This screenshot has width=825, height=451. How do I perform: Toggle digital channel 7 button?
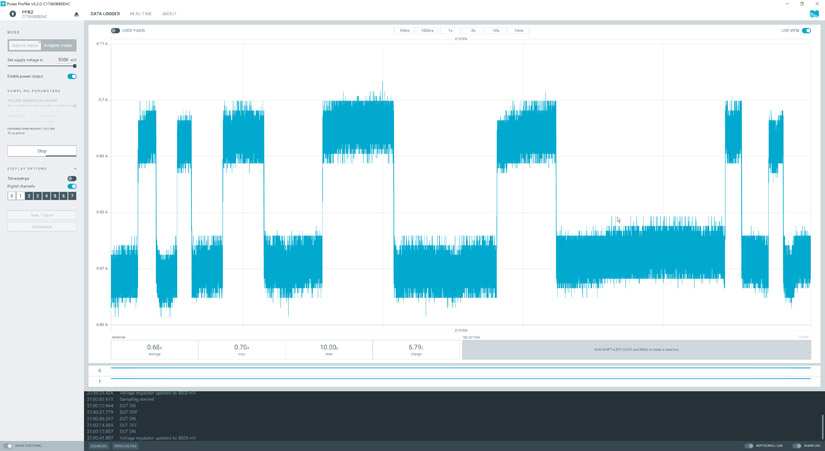72,196
